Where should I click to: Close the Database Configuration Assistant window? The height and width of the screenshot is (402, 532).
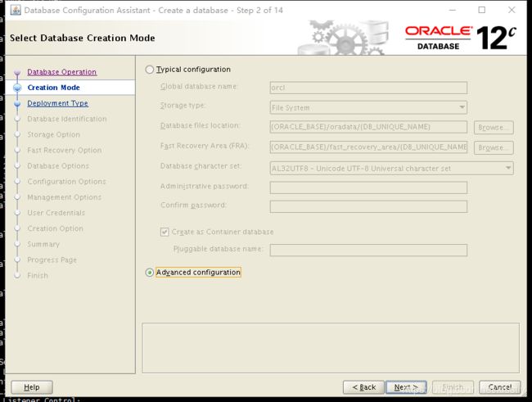click(512, 10)
